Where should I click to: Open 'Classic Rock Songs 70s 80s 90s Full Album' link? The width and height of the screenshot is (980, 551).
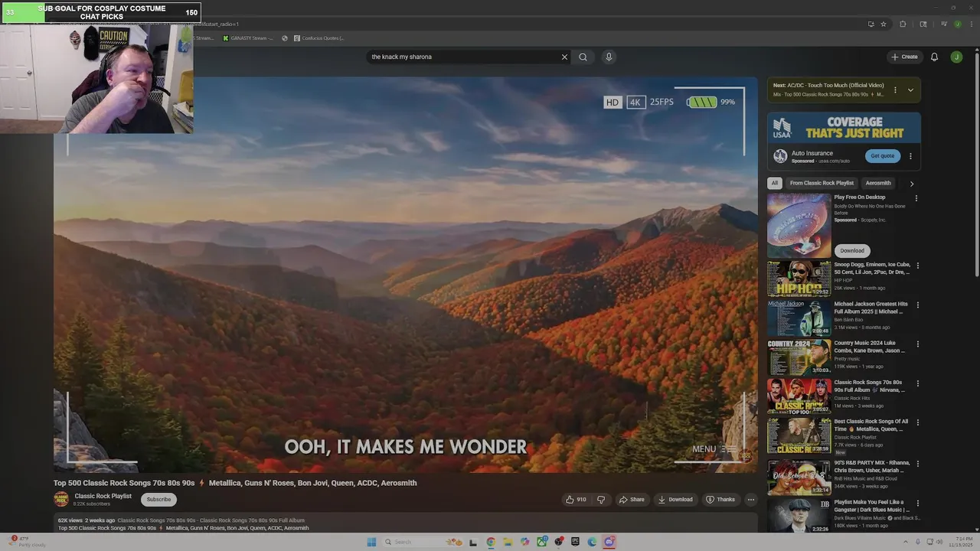click(870, 386)
